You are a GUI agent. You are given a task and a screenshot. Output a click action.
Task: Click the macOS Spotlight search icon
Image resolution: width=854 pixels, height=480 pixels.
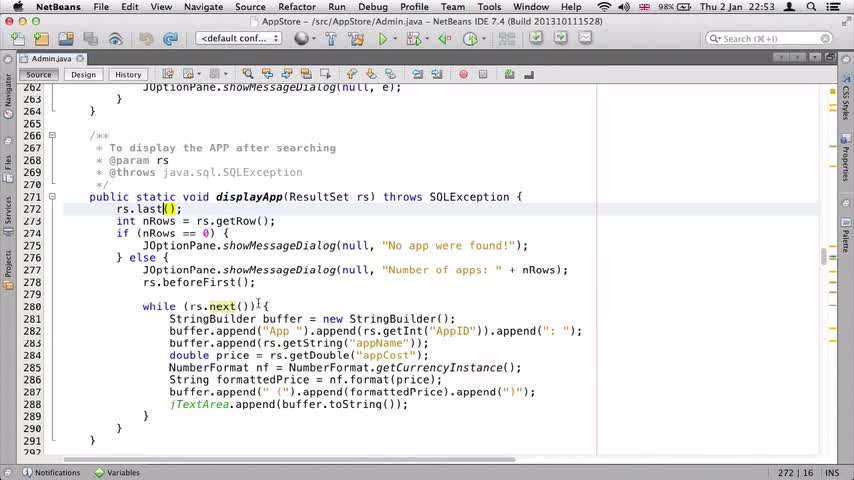click(x=811, y=7)
